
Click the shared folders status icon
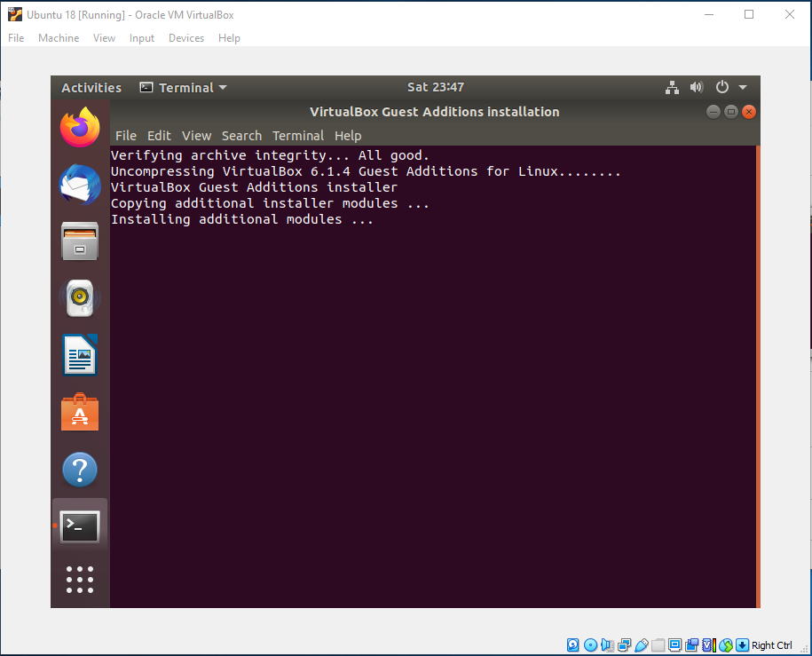[658, 645]
